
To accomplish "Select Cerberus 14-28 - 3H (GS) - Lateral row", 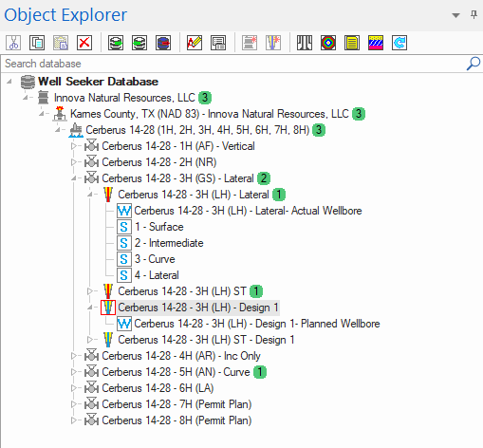I will [177, 178].
